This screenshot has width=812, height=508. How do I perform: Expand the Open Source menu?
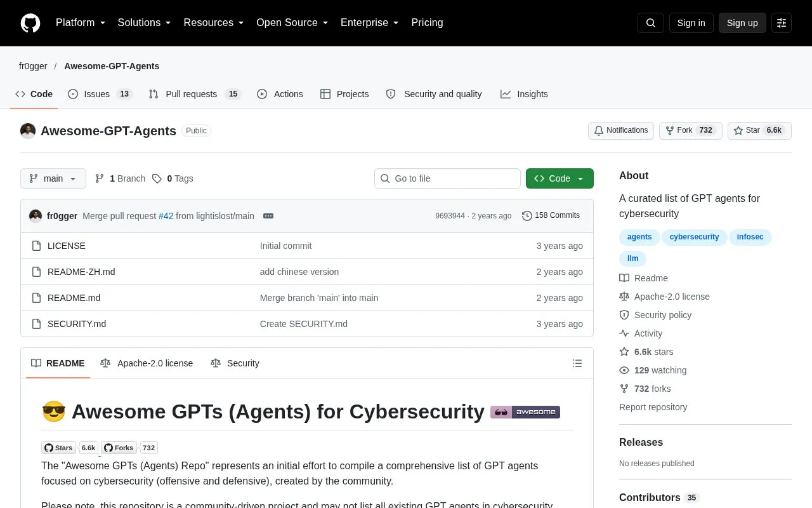[292, 23]
